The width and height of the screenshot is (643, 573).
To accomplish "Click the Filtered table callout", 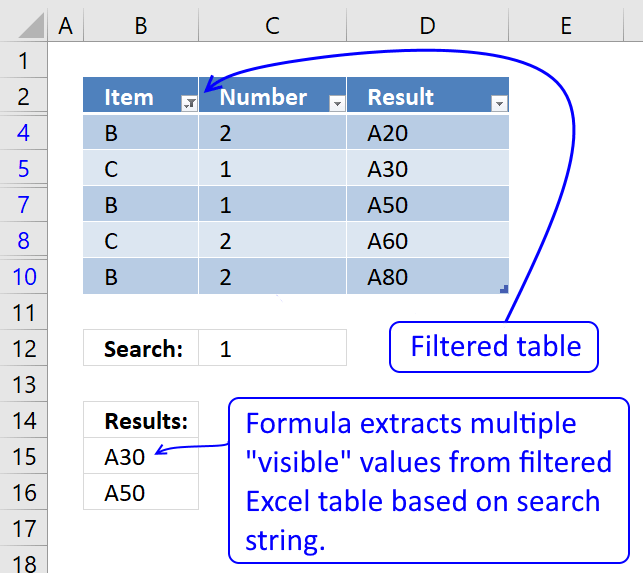I will pos(496,347).
